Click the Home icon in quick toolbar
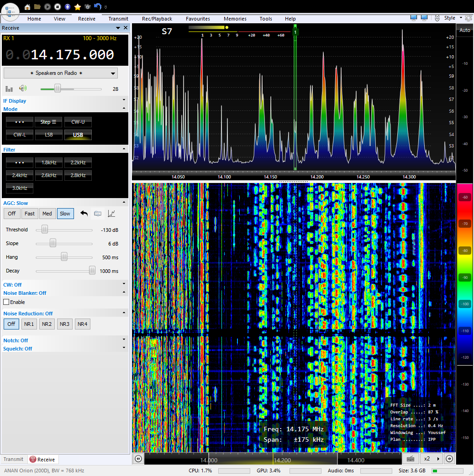 (x=27, y=7)
